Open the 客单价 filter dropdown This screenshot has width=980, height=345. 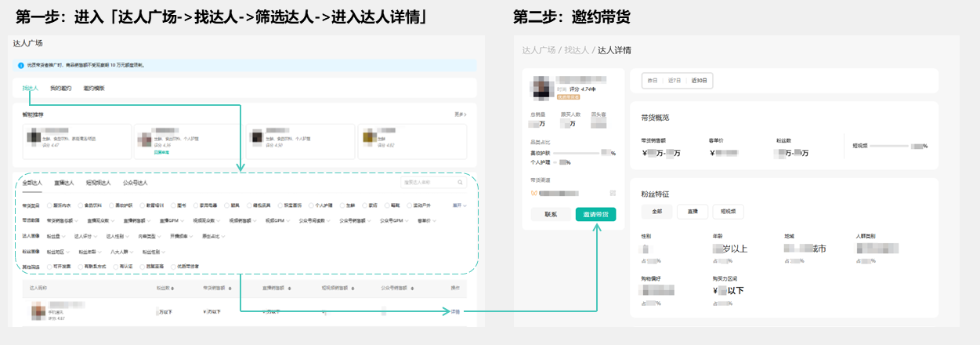click(x=426, y=220)
